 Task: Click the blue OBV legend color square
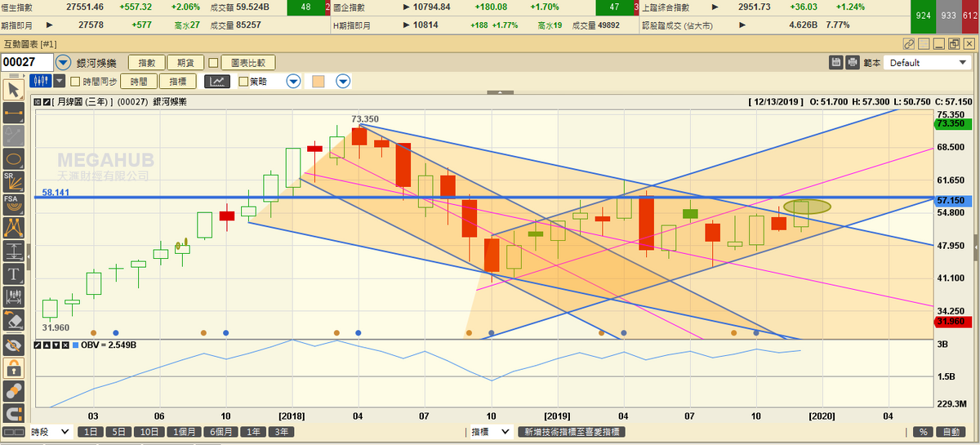pos(75,345)
